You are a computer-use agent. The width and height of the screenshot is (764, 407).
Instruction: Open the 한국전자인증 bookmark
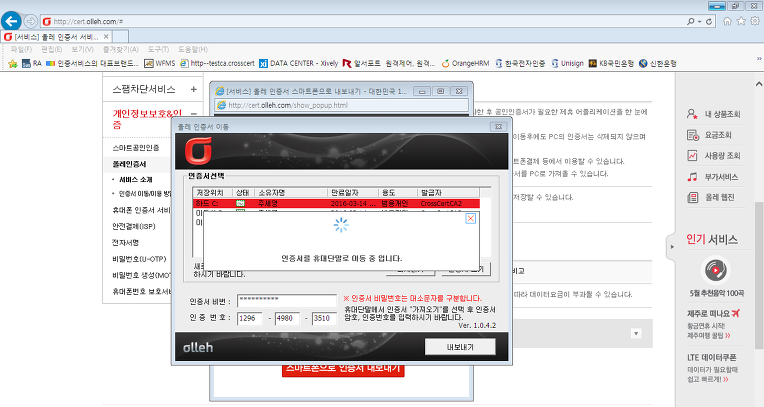click(520, 63)
